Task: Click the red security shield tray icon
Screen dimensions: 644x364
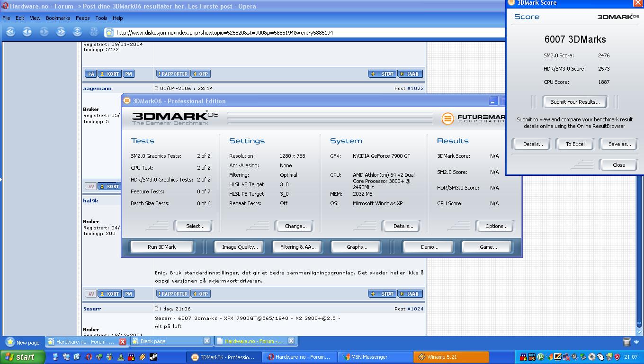Action: (617, 357)
